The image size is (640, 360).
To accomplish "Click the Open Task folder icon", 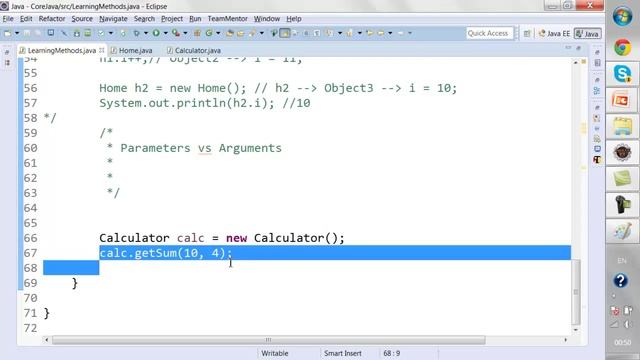I will (240, 33).
